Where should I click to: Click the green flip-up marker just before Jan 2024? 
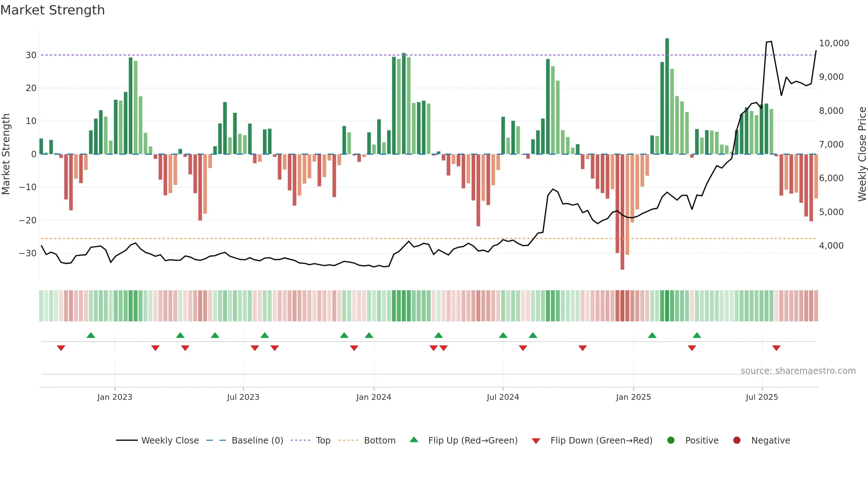[369, 335]
